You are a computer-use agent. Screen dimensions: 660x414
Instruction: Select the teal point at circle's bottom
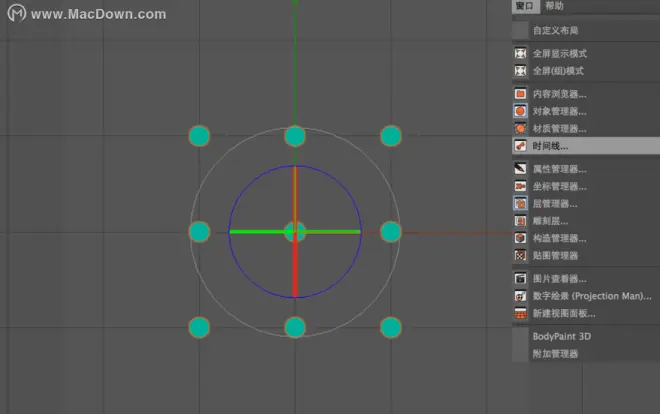click(295, 327)
